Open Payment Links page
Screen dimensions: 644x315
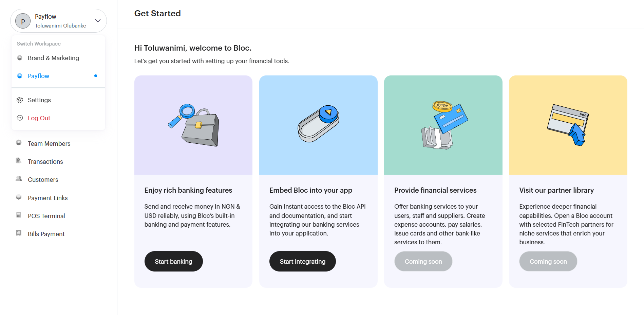(x=48, y=198)
